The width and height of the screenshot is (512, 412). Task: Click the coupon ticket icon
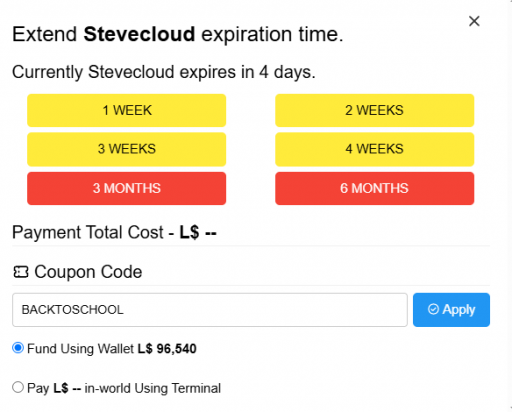21,272
